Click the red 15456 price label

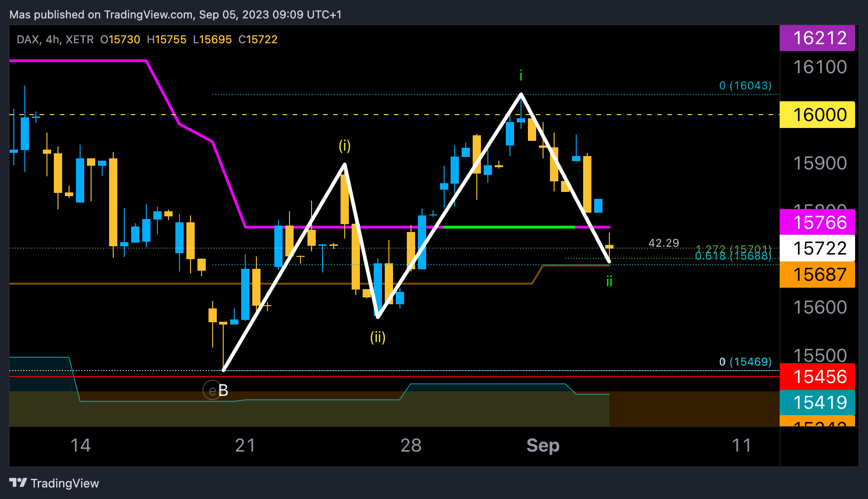tap(817, 377)
